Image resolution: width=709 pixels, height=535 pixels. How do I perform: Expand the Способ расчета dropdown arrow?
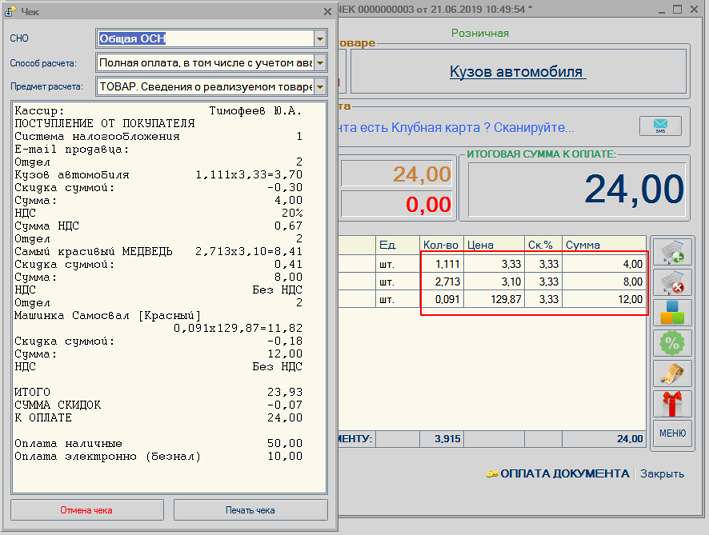click(320, 63)
